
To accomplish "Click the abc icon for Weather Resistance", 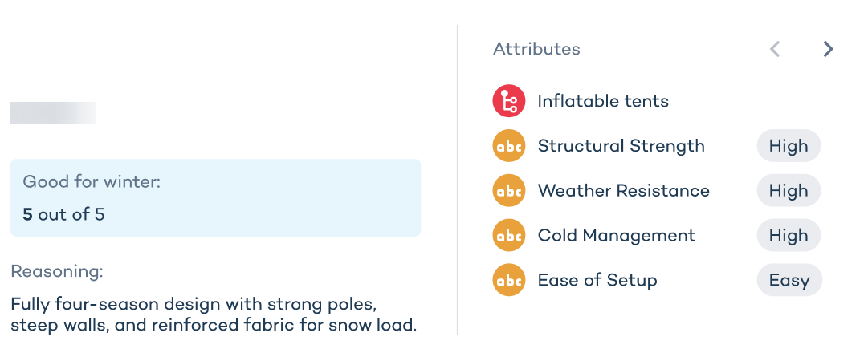I will 508,191.
